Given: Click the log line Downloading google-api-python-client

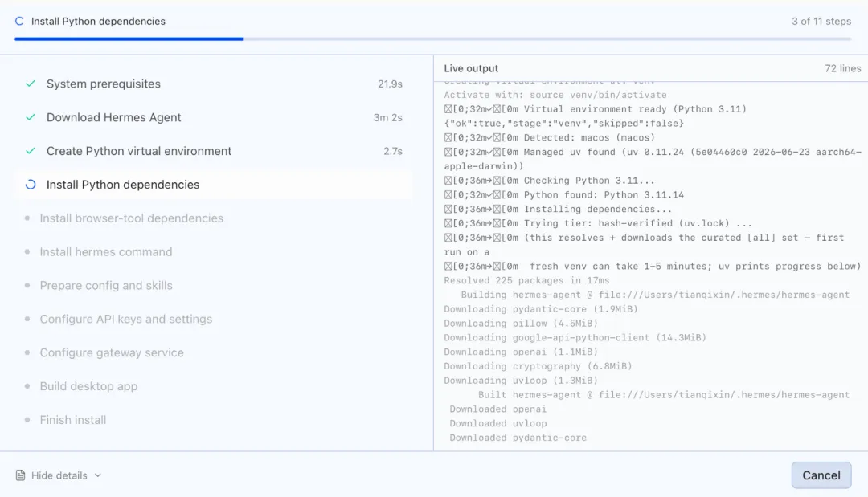Looking at the screenshot, I should pos(575,338).
